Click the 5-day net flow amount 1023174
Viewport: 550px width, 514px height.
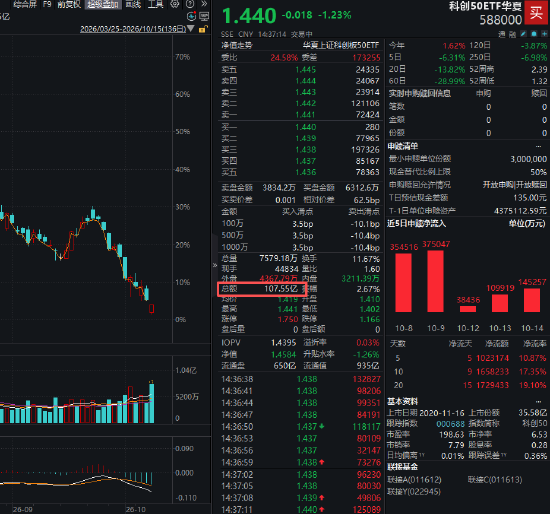pos(492,358)
